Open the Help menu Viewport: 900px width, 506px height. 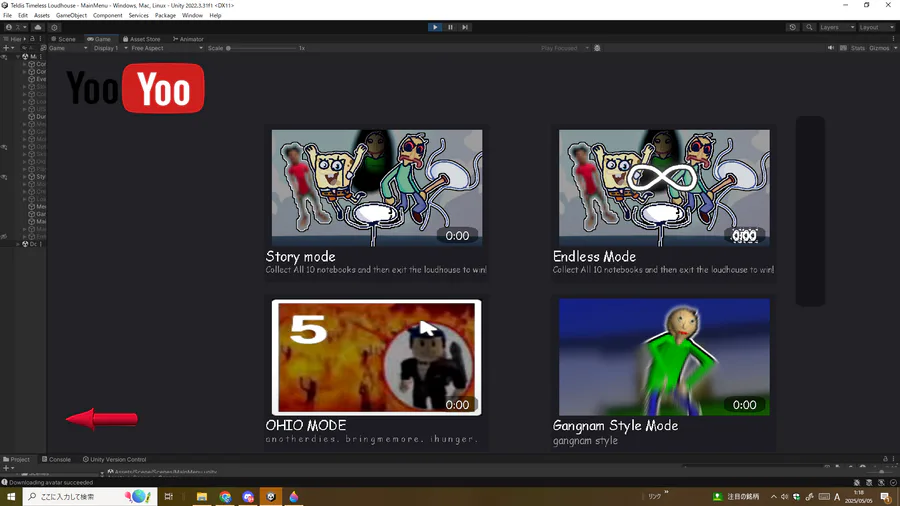tap(215, 15)
